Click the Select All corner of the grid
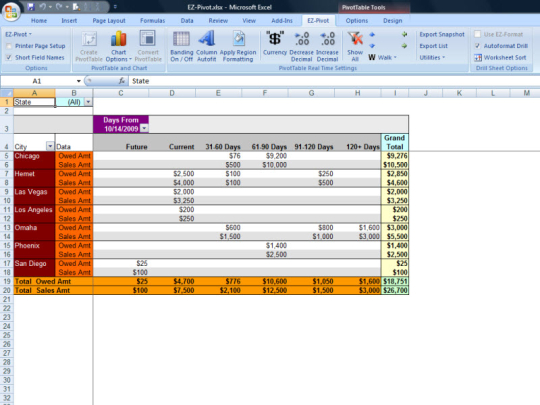Screen dimensions: 540x405 point(7,93)
